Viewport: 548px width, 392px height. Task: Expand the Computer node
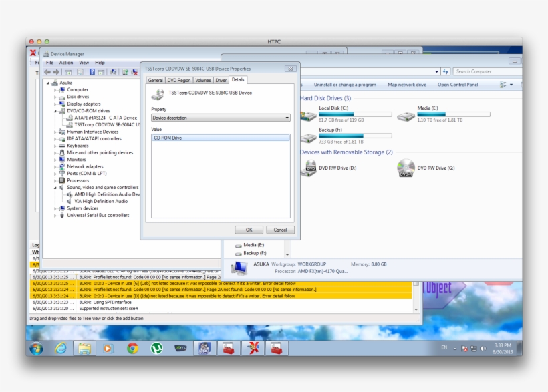coord(55,90)
